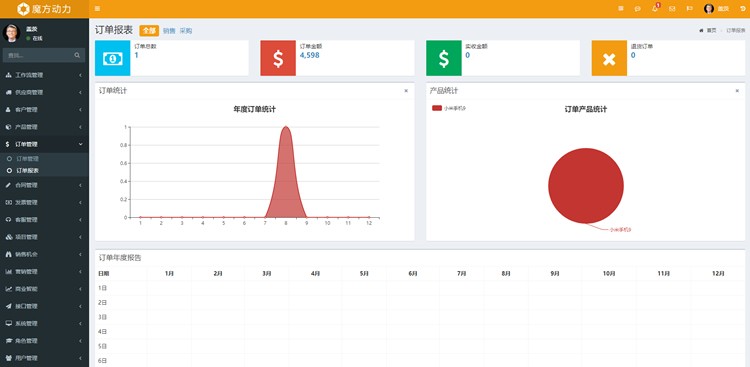This screenshot has width=750, height=367.
Task: Go to 首页 in the breadcrumb
Action: [x=712, y=30]
